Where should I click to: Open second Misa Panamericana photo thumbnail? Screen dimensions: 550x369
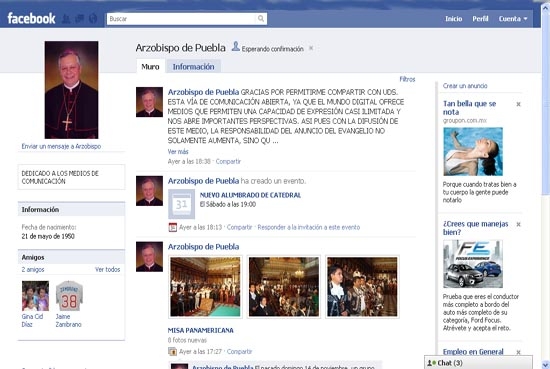click(284, 287)
